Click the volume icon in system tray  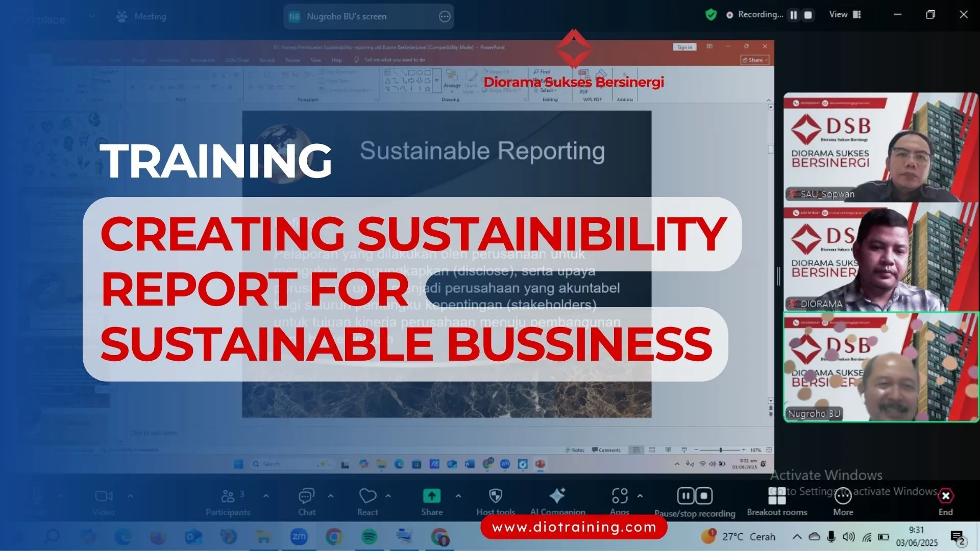pos(848,537)
